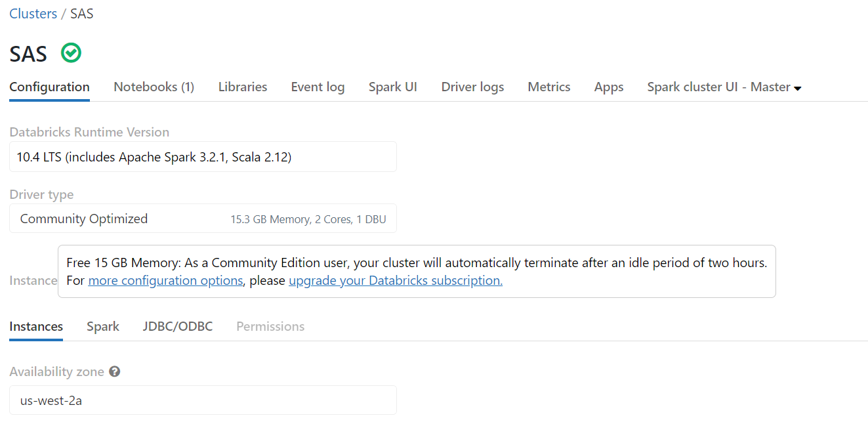
Task: Open the Databricks Runtime Version selector
Action: [x=203, y=156]
